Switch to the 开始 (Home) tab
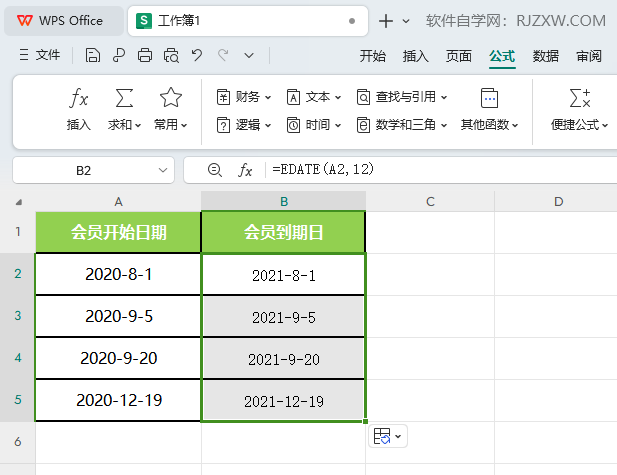Image resolution: width=617 pixels, height=475 pixels. 372,56
